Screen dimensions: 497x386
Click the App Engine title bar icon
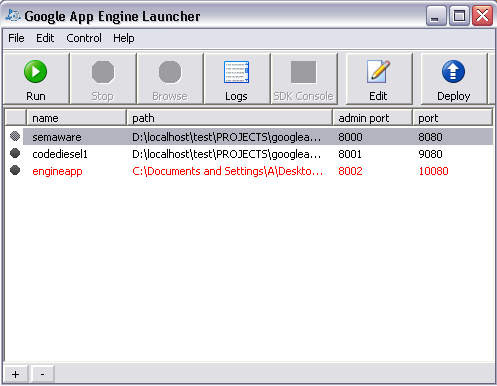13,15
